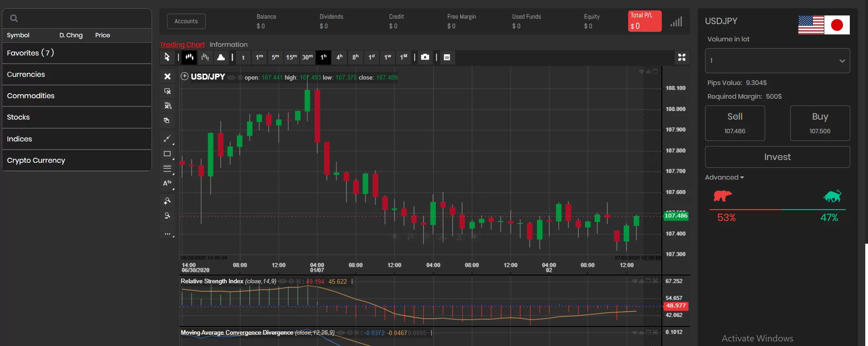
Task: Click the plus icon beside USD/JPY title
Action: pos(184,76)
